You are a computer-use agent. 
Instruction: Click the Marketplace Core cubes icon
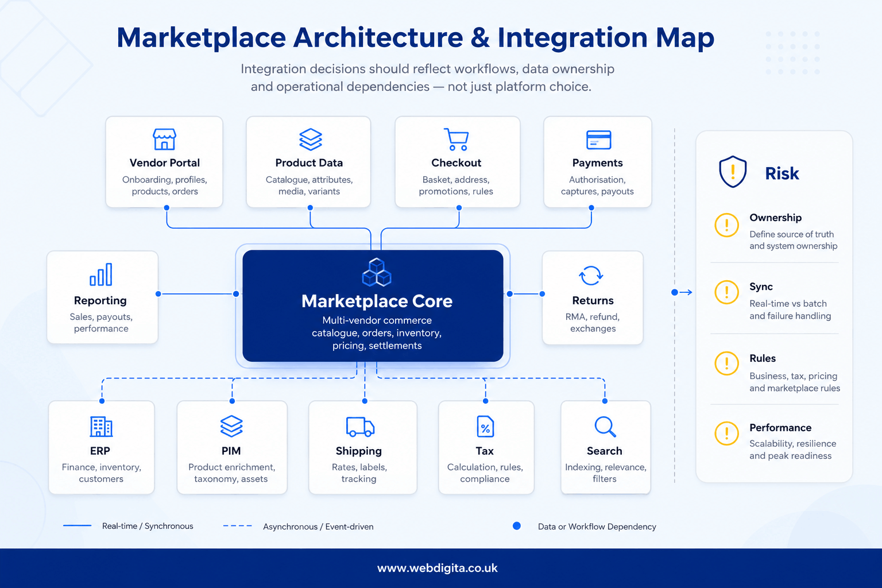pyautogui.click(x=377, y=272)
